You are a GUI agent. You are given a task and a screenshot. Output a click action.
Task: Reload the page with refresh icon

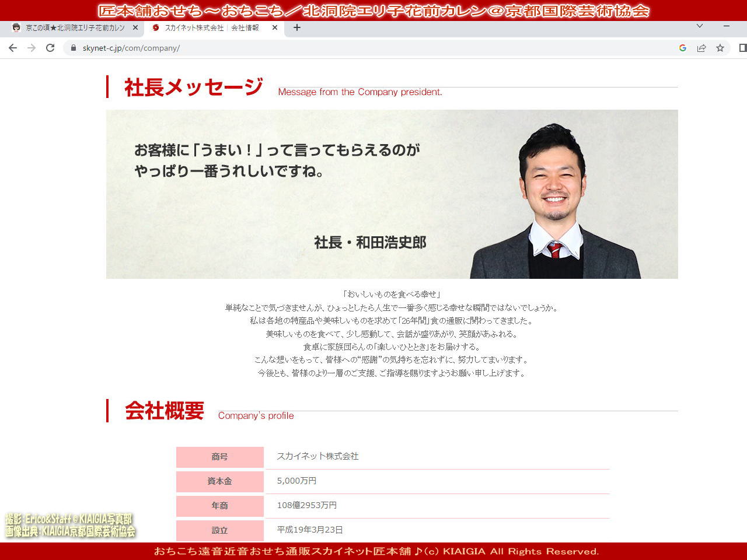pyautogui.click(x=50, y=48)
